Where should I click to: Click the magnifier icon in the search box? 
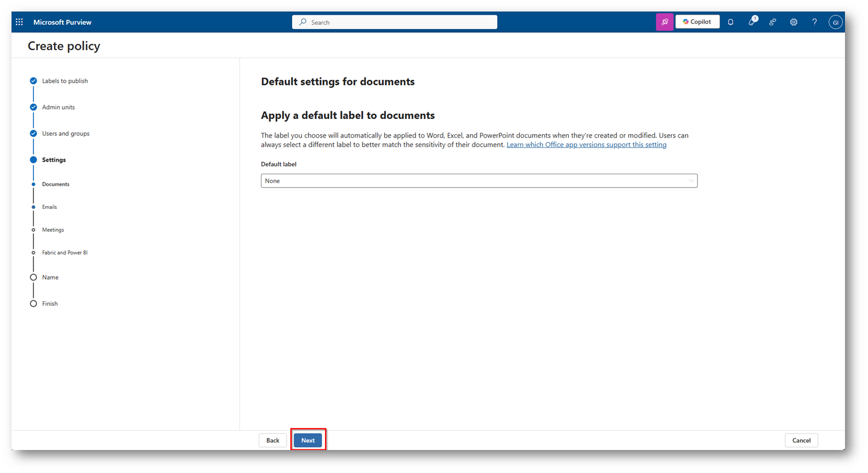[302, 22]
